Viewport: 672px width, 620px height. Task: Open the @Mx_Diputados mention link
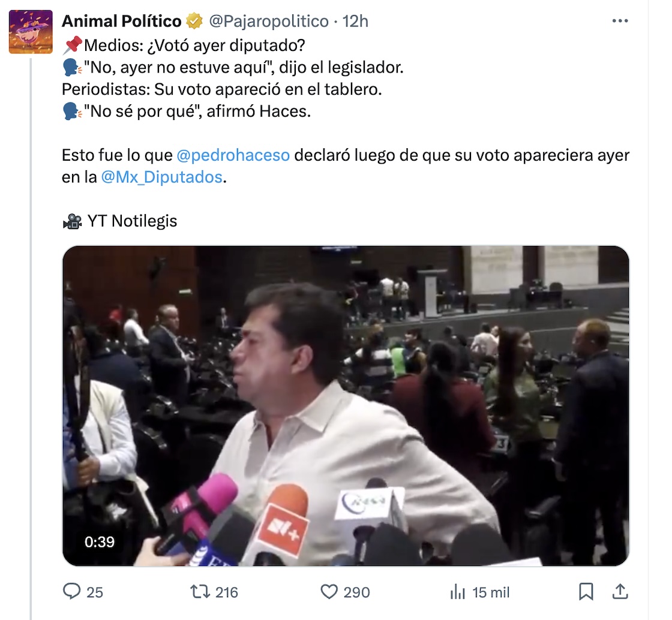click(161, 177)
